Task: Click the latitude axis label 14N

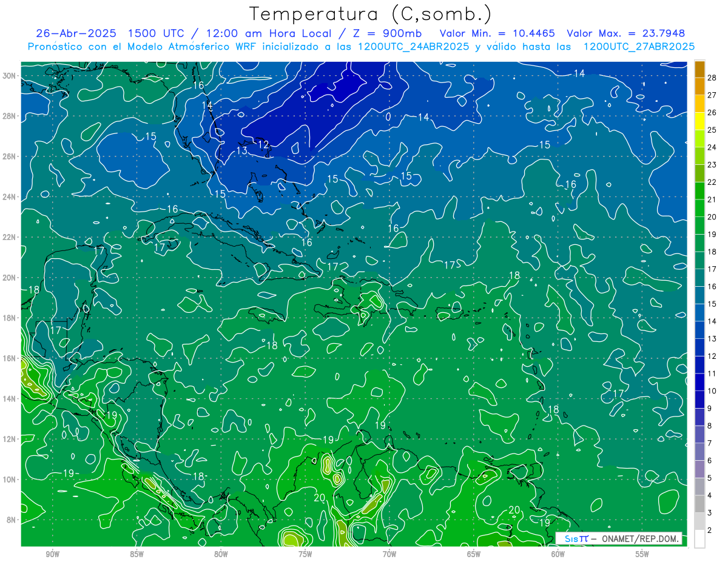Action: [10, 398]
